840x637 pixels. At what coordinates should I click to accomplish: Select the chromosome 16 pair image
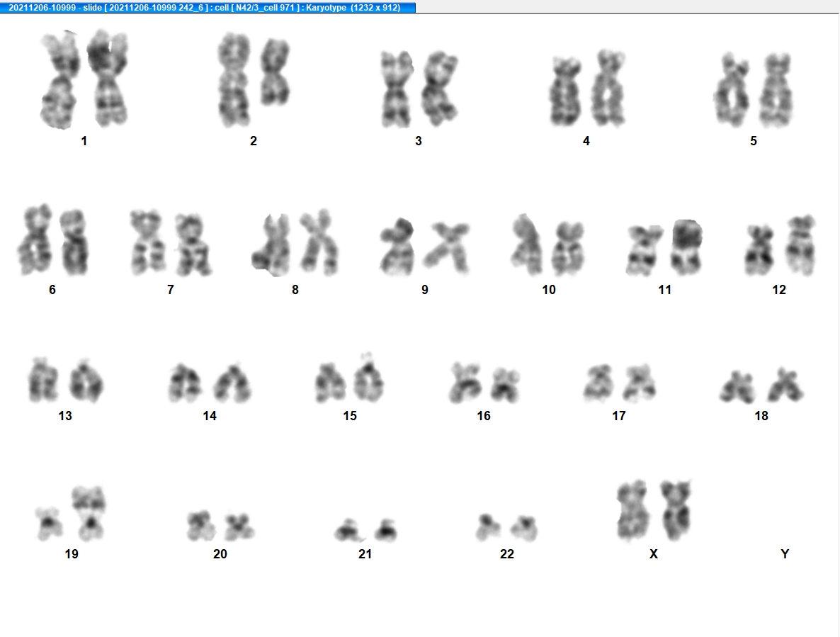coord(484,383)
